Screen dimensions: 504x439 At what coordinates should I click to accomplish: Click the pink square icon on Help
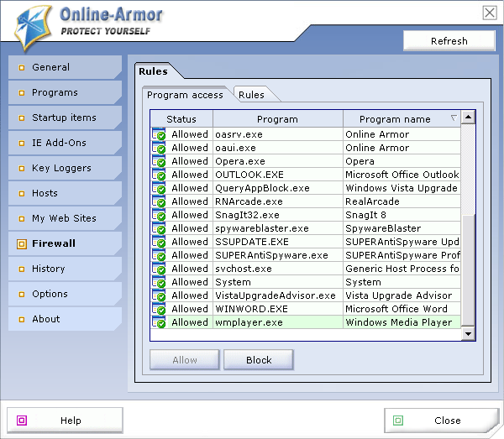tap(22, 420)
